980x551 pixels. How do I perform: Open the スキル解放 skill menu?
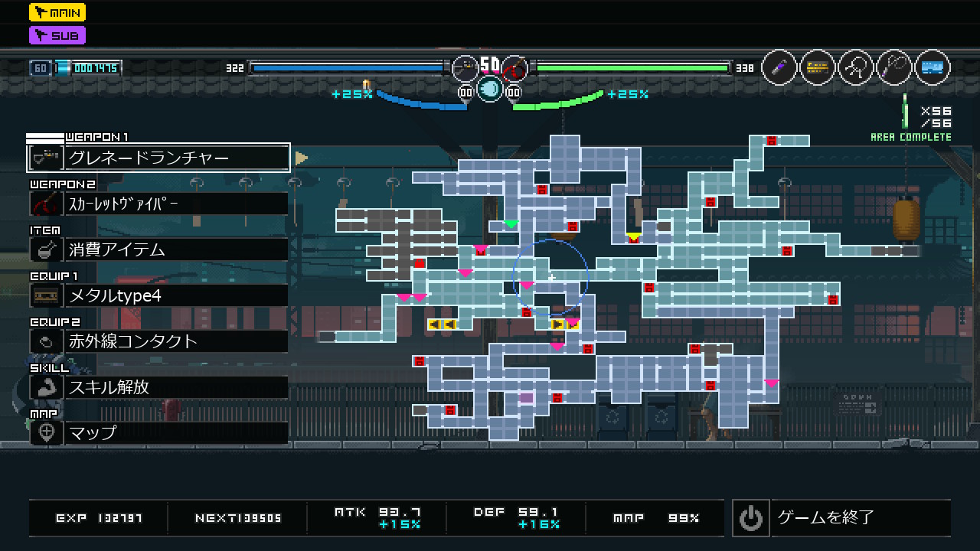click(x=176, y=387)
